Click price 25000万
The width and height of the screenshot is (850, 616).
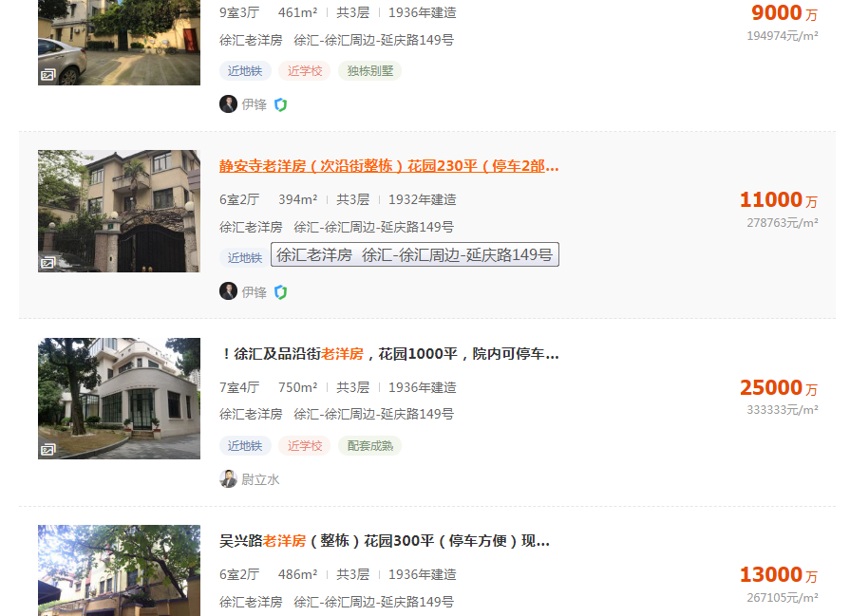779,388
